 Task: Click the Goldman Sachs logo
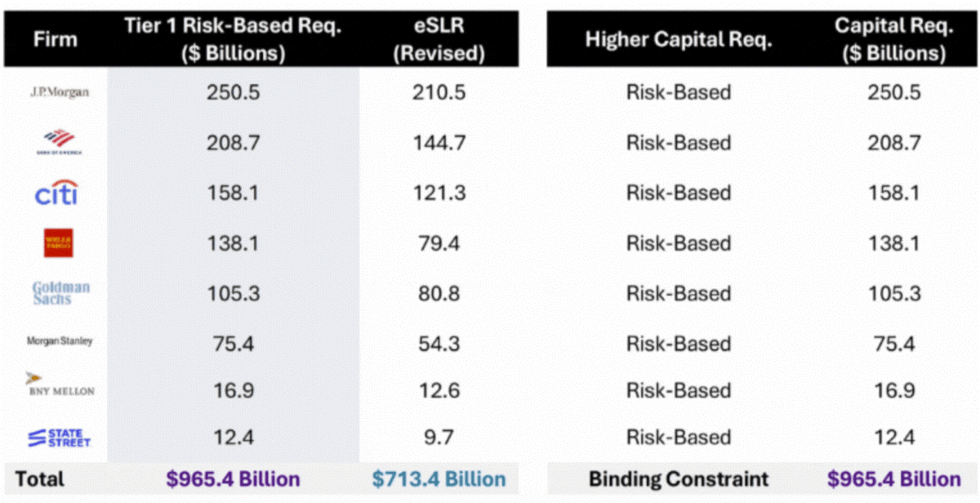click(x=60, y=293)
